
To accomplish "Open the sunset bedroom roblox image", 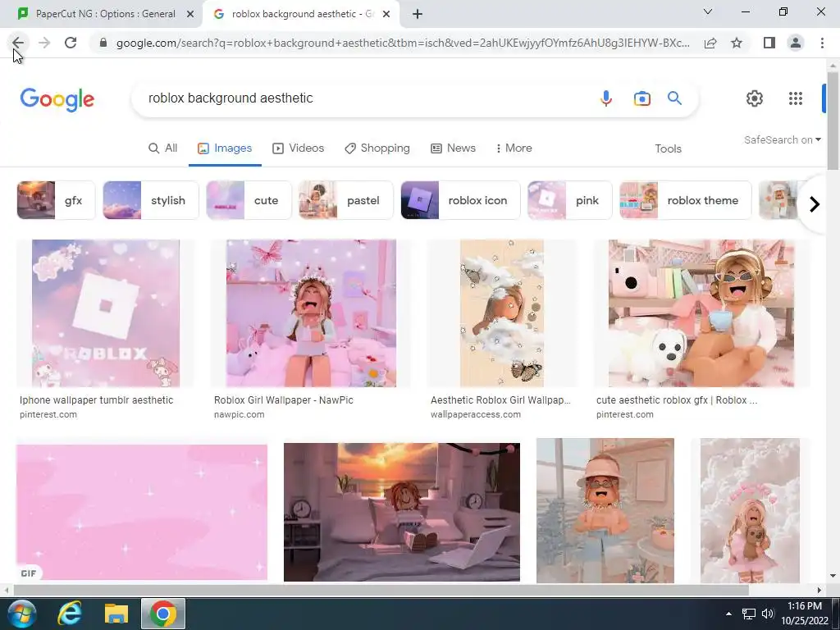I will (x=401, y=512).
